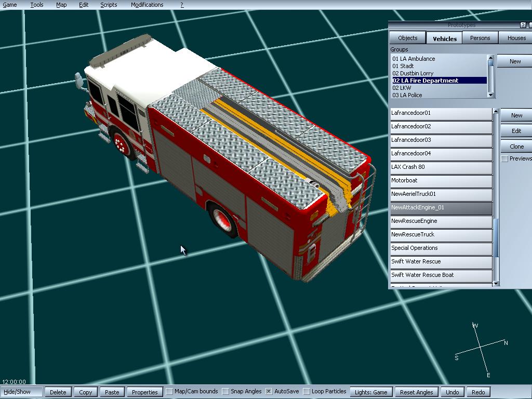Click the Paste button
Image resolution: width=532 pixels, height=399 pixels.
(112, 392)
